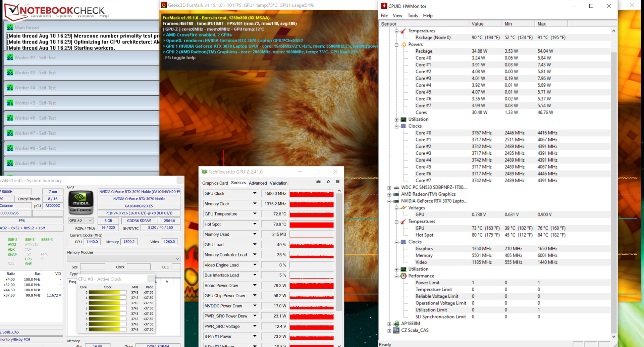The image size is (644, 347).
Task: Click the Board Power Draw graph in GPU-Z
Action: click(x=312, y=286)
